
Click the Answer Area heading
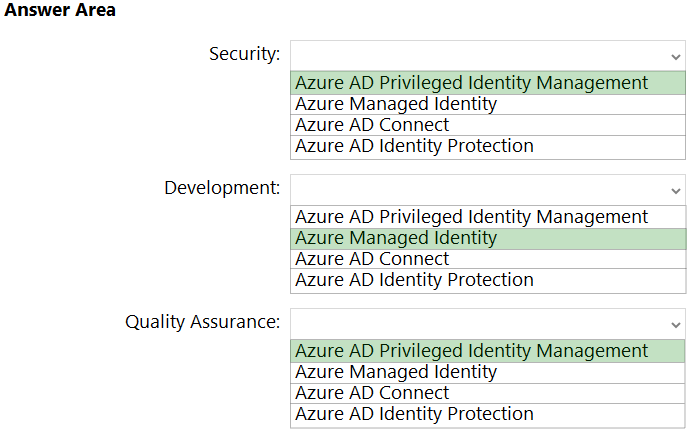(60, 11)
